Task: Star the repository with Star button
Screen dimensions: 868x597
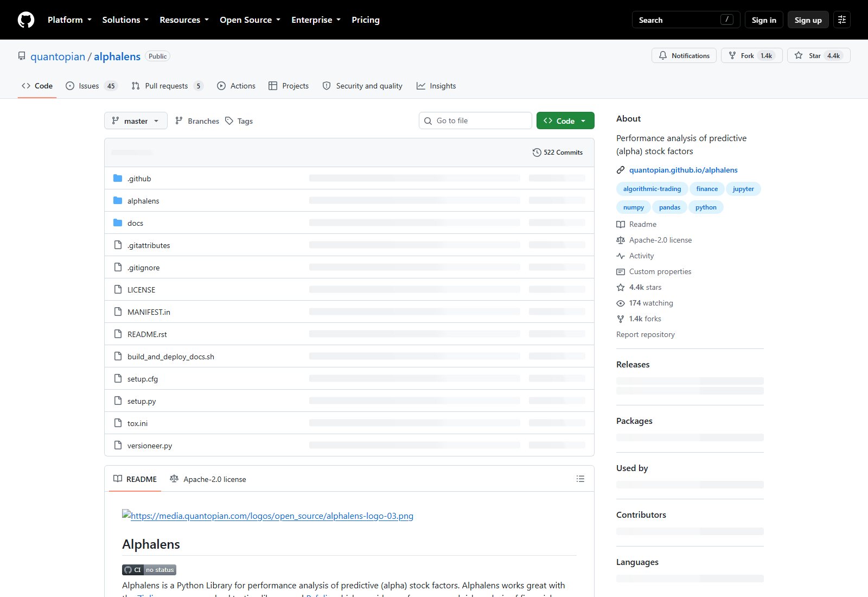Action: (x=819, y=55)
